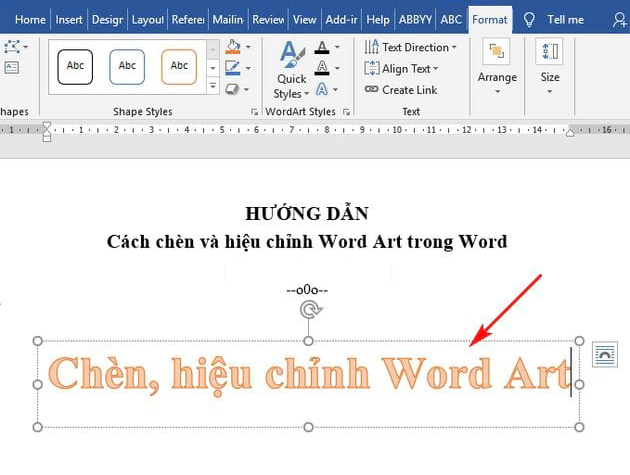630x475 pixels.
Task: Click the Text Fill A icon
Action: (322, 47)
